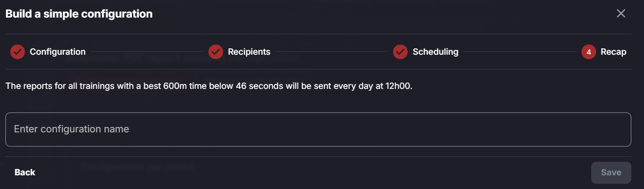The width and height of the screenshot is (644, 189).
Task: Go to the Configuration step label
Action: click(x=58, y=52)
